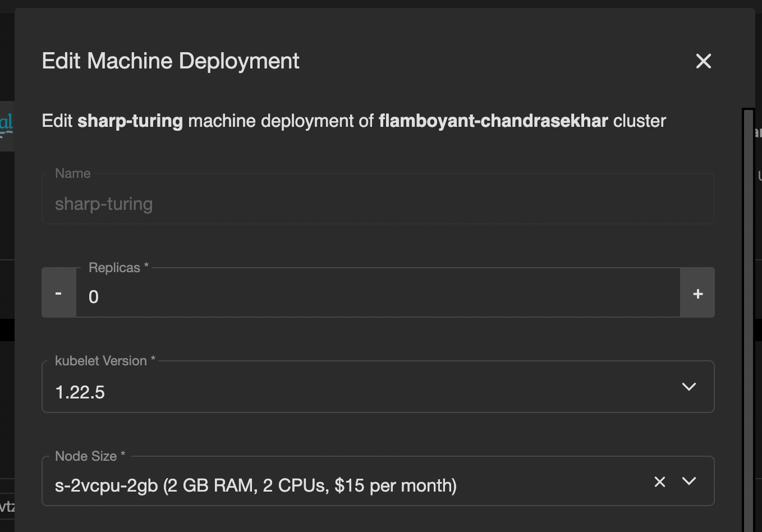Image resolution: width=762 pixels, height=532 pixels.
Task: Click the chevron icon in the kubelet Version field
Action: [689, 386]
